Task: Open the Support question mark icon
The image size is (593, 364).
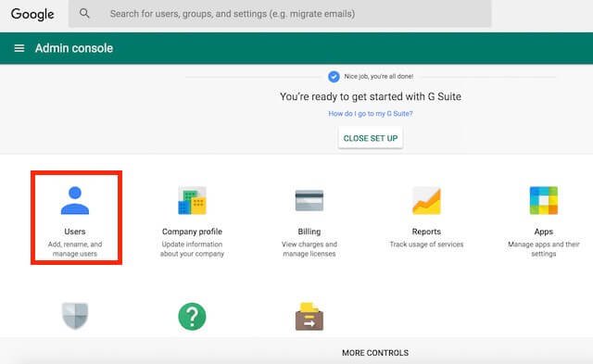Action: point(192,317)
